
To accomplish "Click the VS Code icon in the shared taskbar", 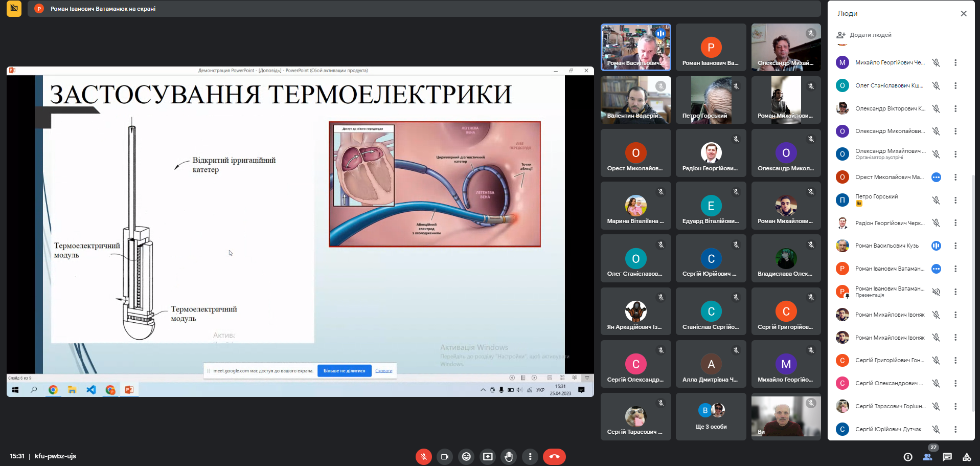I will point(91,390).
